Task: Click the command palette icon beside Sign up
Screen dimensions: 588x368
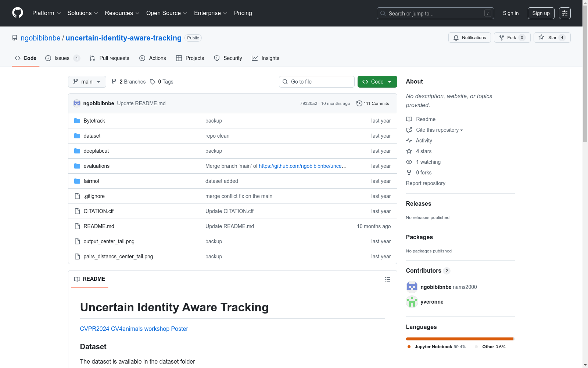Action: 565,13
